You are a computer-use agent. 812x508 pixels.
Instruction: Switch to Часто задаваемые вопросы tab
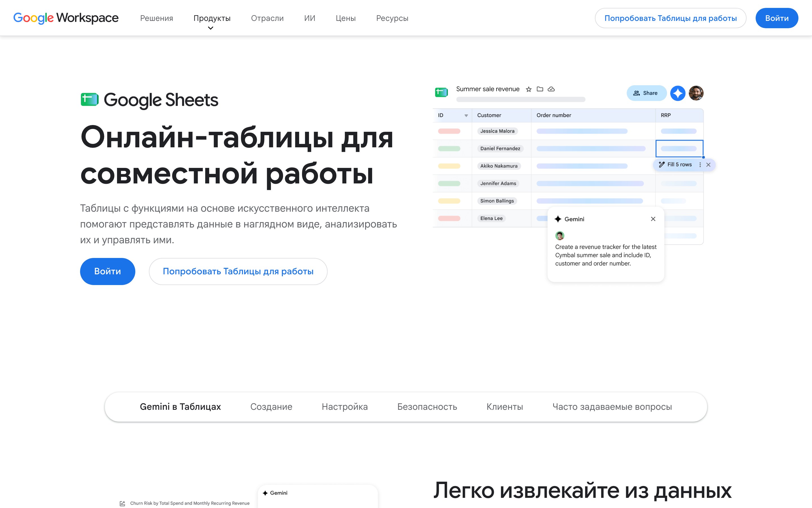612,406
